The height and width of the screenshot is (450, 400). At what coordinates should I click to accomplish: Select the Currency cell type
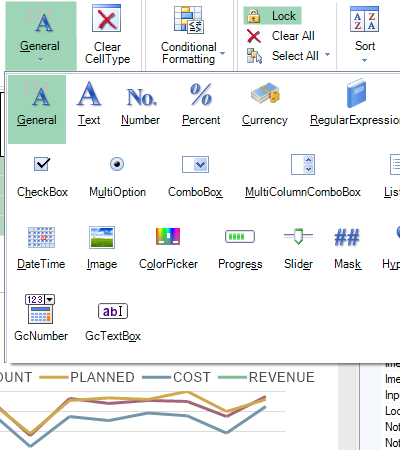coord(265,104)
